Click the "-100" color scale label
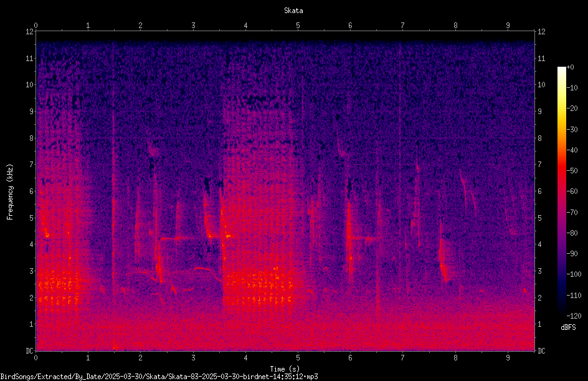The width and height of the screenshot is (588, 381). [x=574, y=274]
